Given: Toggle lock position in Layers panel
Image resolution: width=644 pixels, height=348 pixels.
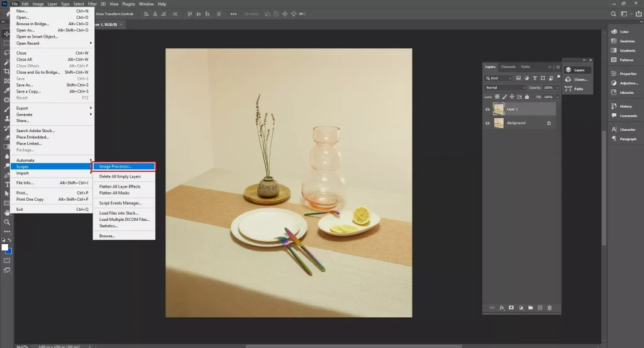Looking at the screenshot, I should (x=512, y=97).
